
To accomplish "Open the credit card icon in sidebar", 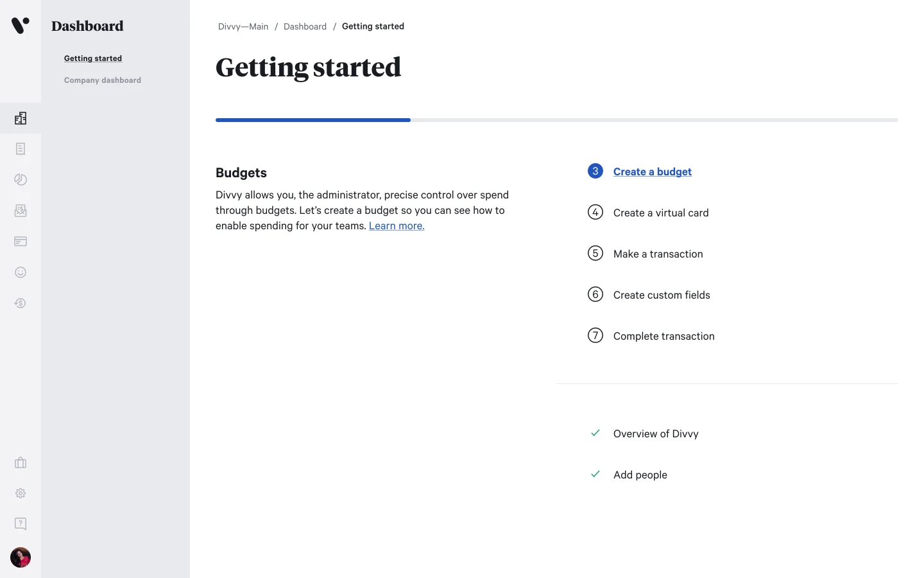I will [21, 241].
